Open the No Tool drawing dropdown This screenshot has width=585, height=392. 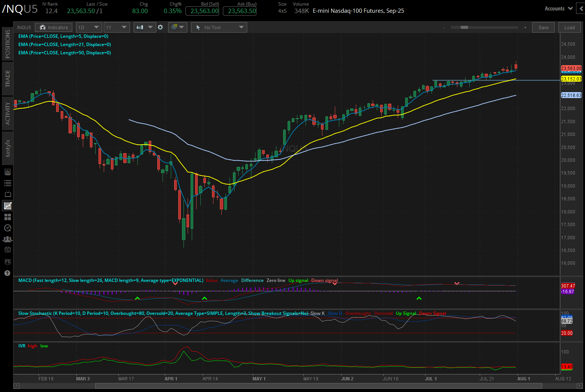[219, 27]
